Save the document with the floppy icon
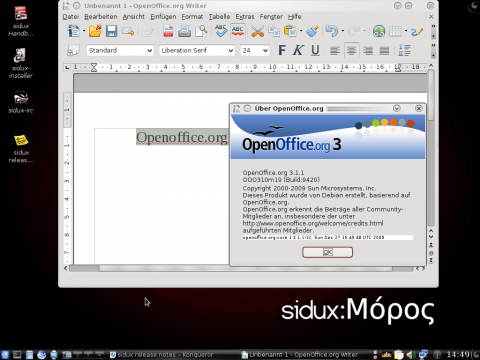The height and width of the screenshot is (360, 480). click(111, 31)
